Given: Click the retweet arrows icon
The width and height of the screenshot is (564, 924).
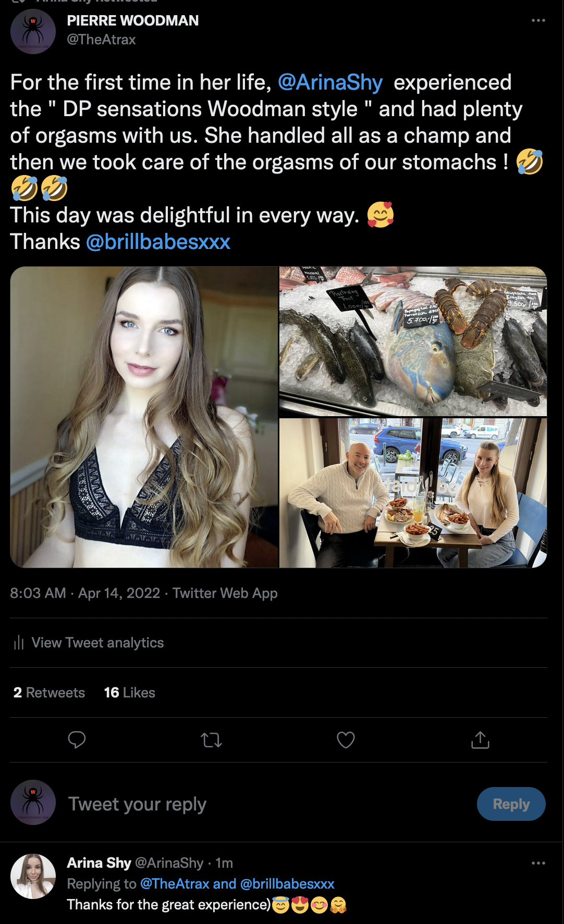Looking at the screenshot, I should [x=211, y=740].
